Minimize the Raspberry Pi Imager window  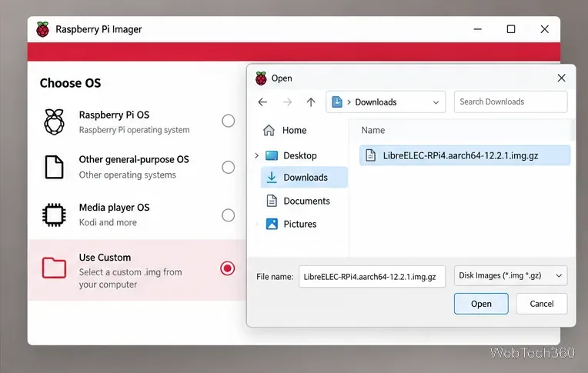pos(477,29)
